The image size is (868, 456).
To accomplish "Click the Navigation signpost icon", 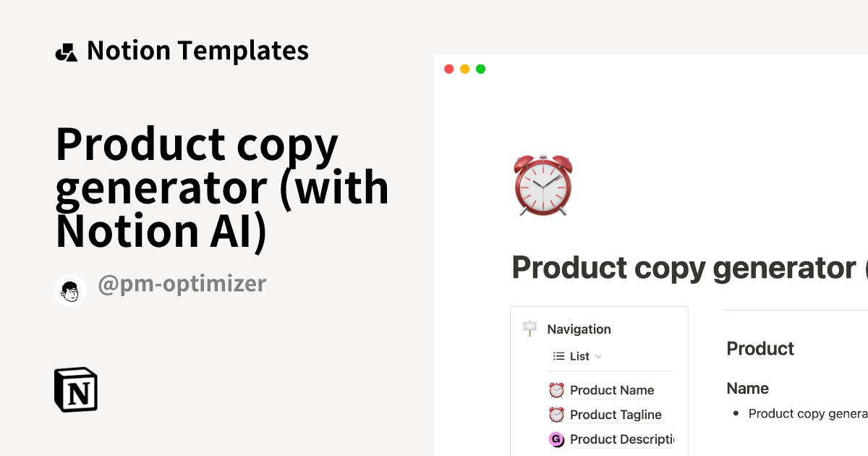I will pos(529,329).
